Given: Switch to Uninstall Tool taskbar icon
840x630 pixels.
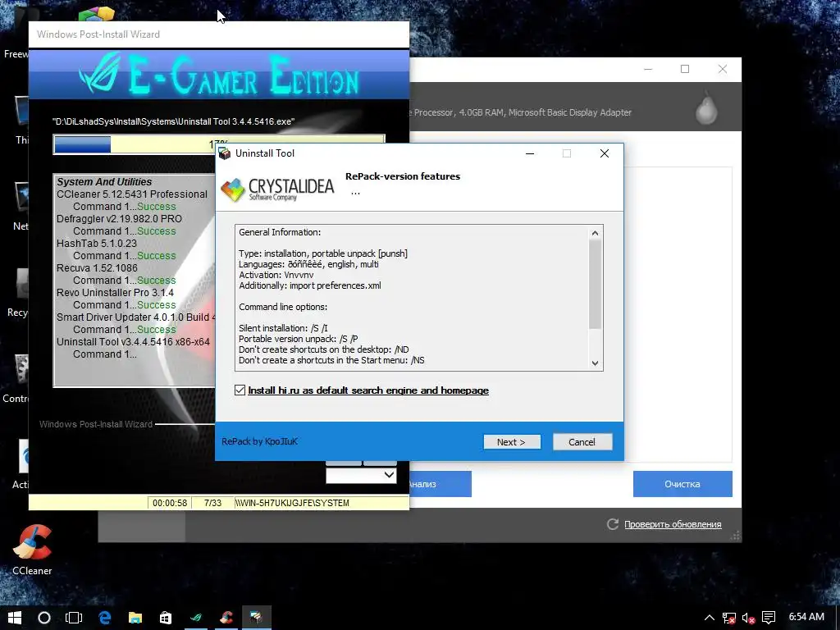Looking at the screenshot, I should (257, 617).
